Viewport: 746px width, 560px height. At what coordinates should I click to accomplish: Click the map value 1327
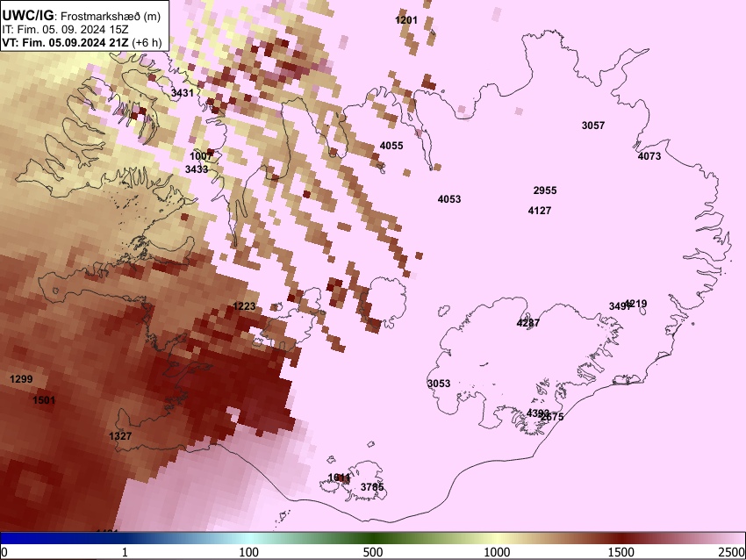pos(120,436)
